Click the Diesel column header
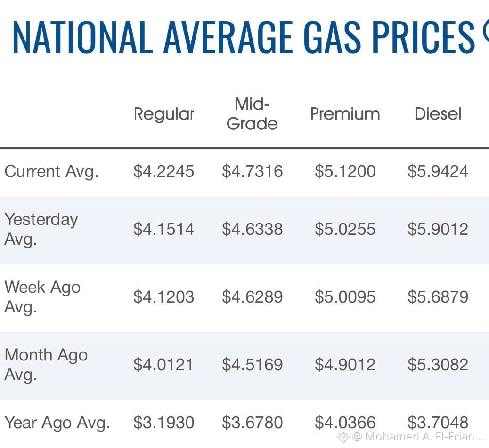 [438, 114]
